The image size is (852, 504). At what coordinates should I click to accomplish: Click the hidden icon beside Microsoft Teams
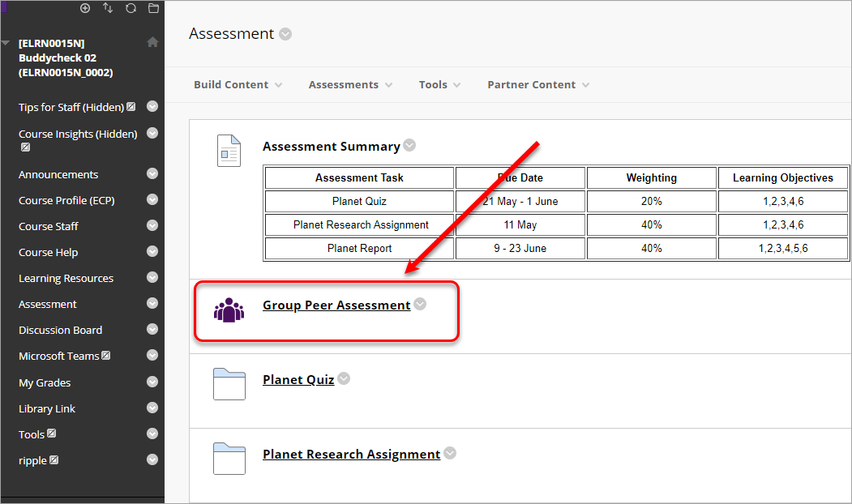106,355
